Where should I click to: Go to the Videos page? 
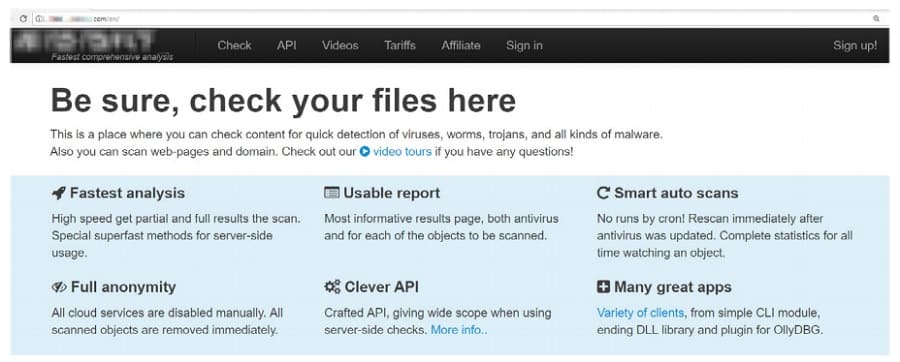point(340,45)
